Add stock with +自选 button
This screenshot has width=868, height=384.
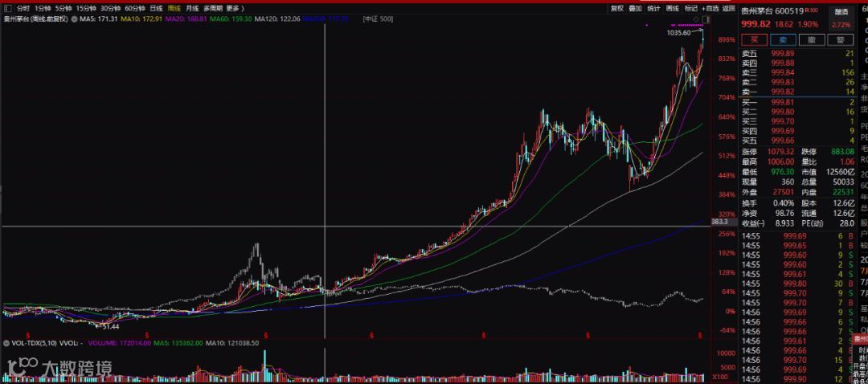[x=710, y=8]
